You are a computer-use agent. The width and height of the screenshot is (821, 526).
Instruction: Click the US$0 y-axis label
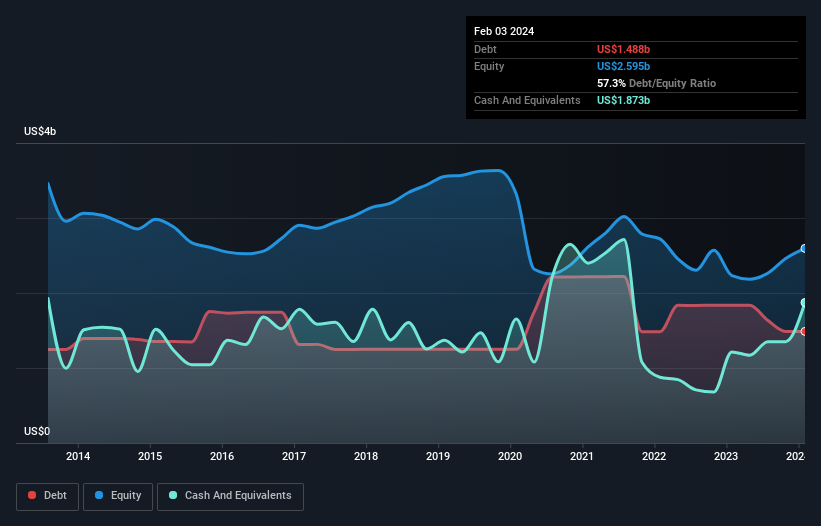(37, 431)
